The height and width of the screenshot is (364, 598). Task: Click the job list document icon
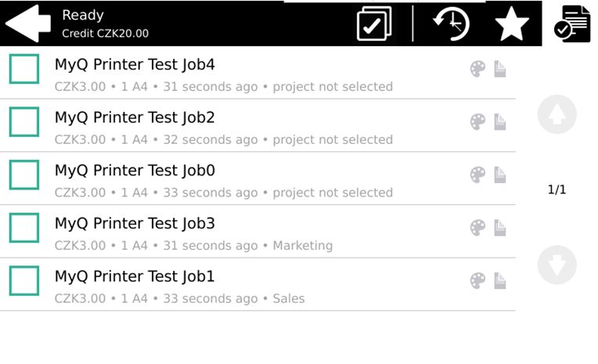571,23
